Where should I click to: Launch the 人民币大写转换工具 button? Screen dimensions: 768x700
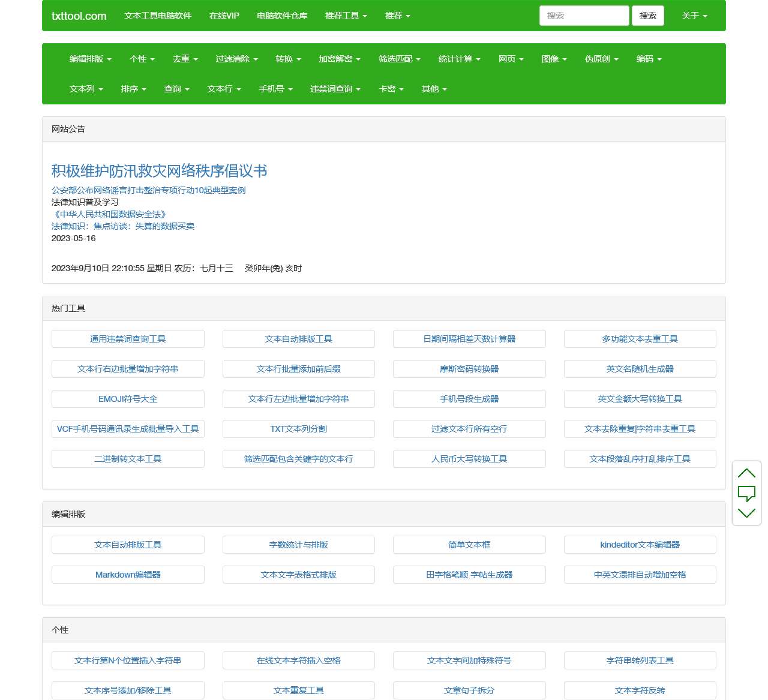[469, 459]
